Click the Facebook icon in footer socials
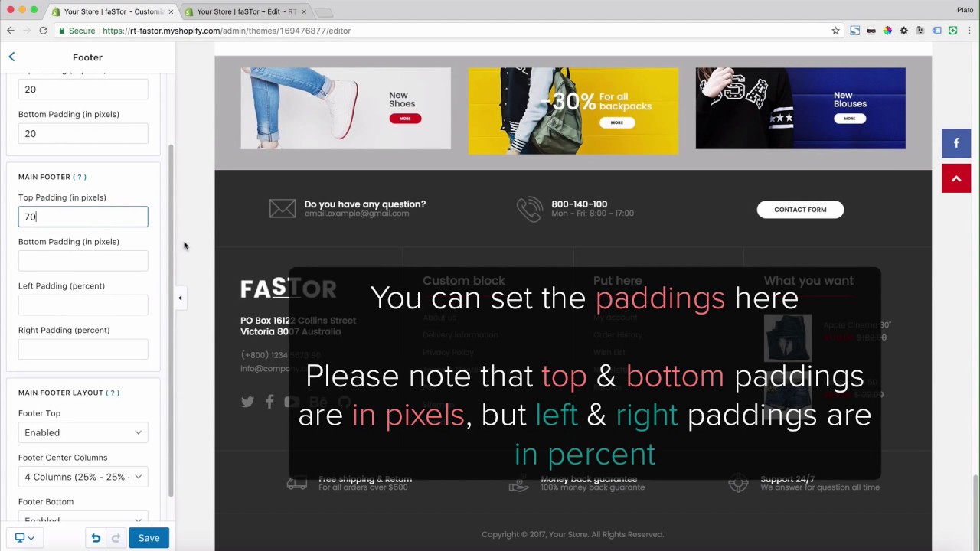The height and width of the screenshot is (551, 980). click(x=269, y=402)
